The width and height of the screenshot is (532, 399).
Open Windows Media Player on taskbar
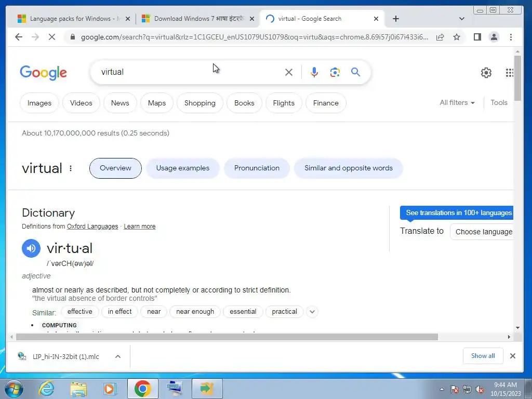110,389
